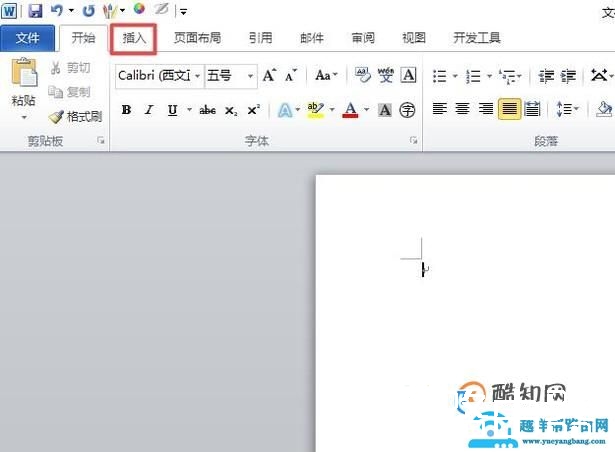Click the multilevel list icon
The image size is (615, 452).
tap(508, 76)
